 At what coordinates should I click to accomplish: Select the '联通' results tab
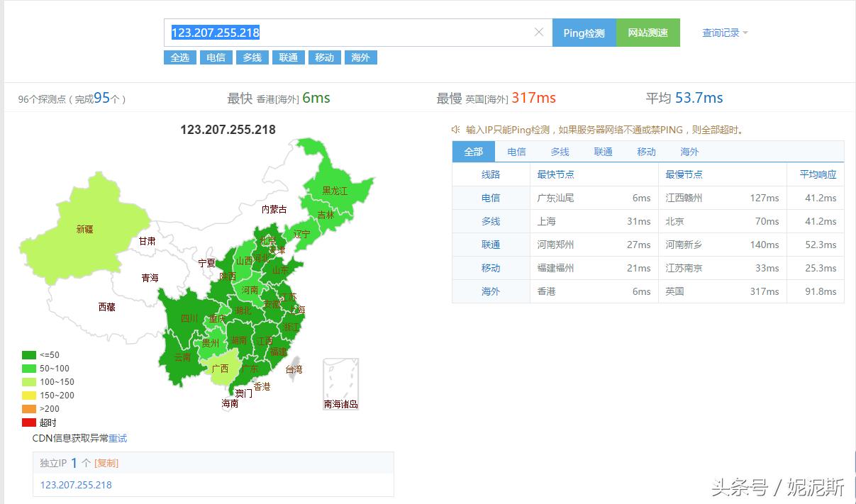pyautogui.click(x=602, y=151)
